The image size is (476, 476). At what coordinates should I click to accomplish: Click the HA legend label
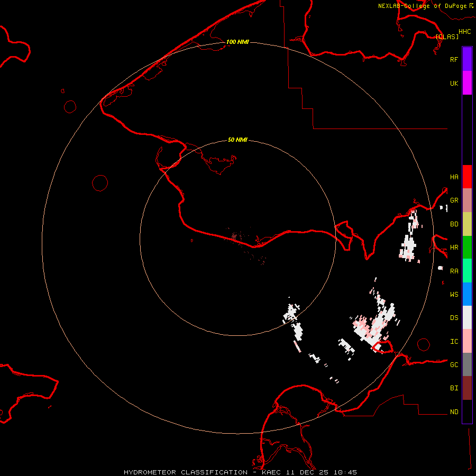point(454,177)
